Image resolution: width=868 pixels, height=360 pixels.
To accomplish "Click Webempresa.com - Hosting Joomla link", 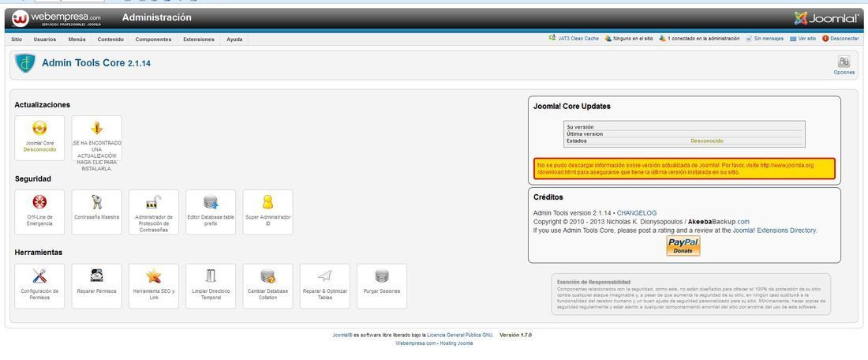I will pos(434,343).
